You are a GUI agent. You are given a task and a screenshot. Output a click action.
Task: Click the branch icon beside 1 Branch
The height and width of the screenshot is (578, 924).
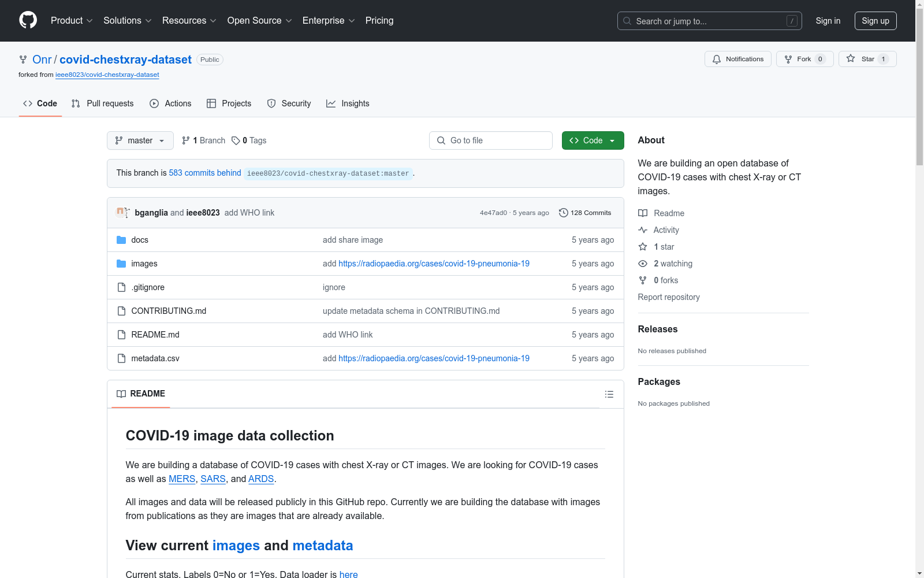(x=186, y=140)
